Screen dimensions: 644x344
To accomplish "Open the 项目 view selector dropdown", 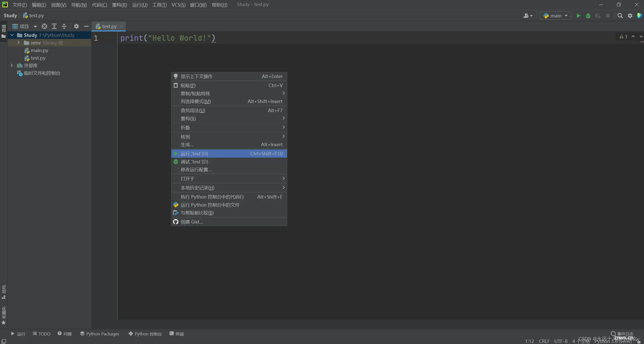I will pyautogui.click(x=25, y=26).
